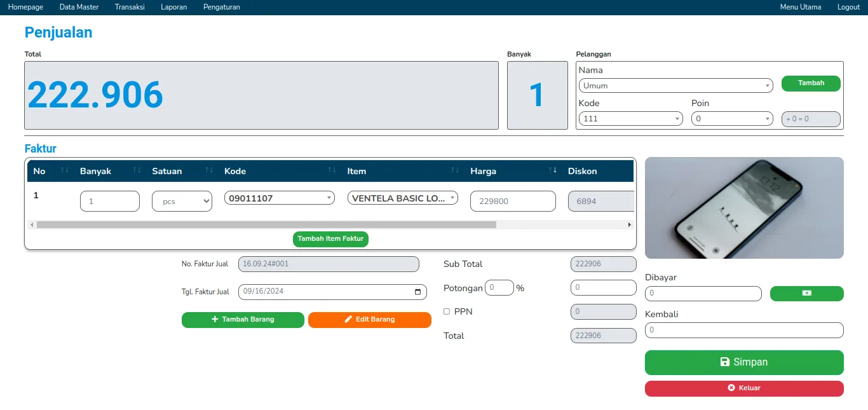This screenshot has width=868, height=410.
Task: Open the calendar picker in Tgl. Faktur Jual
Action: pyautogui.click(x=417, y=292)
